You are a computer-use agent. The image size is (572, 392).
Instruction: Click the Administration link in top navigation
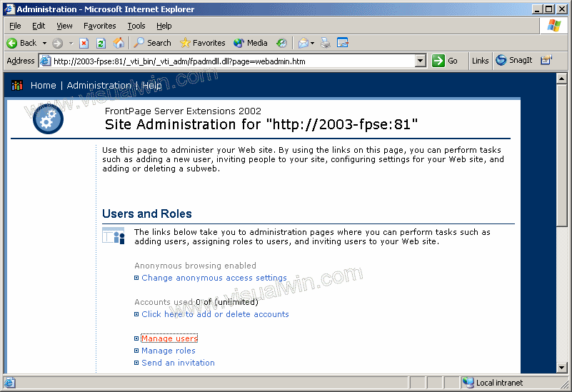(99, 85)
